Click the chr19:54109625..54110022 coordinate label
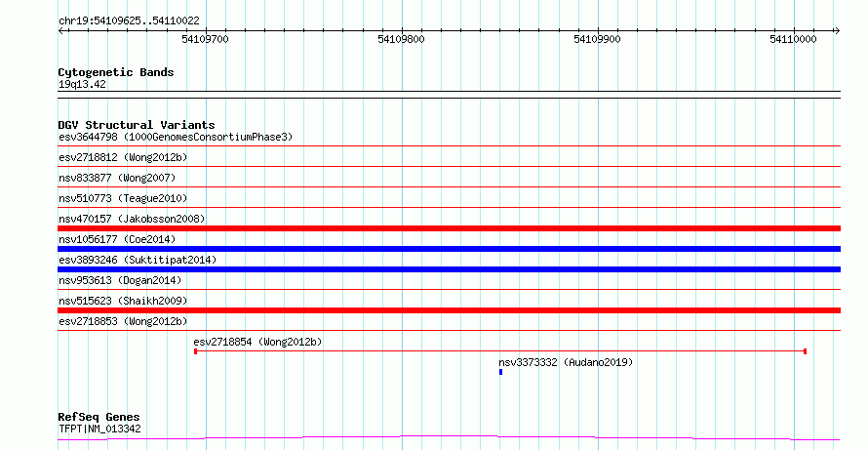The height and width of the screenshot is (450, 868). pyautogui.click(x=129, y=21)
